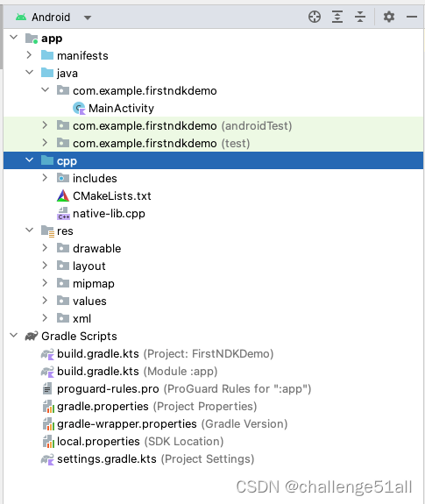The width and height of the screenshot is (425, 504).
Task: Select CMakeLists.txt file name
Action: [112, 195]
